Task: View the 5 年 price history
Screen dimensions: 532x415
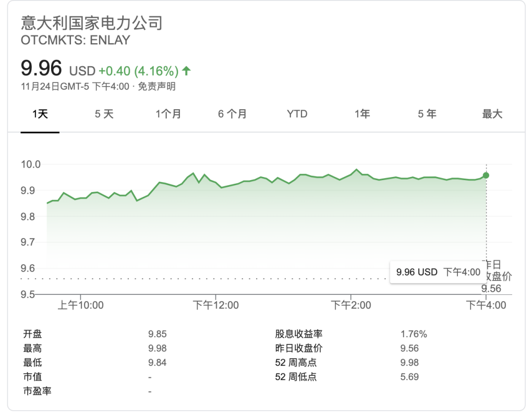Action: (x=427, y=114)
